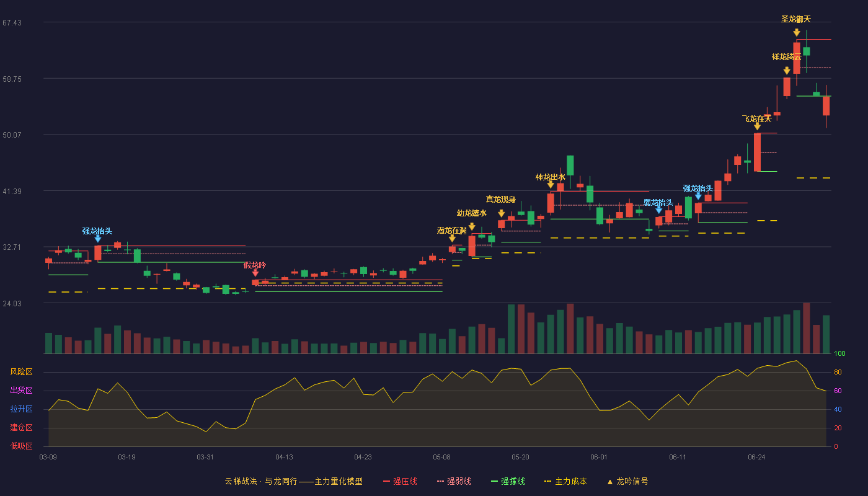Toggle the 强撑线 legend entry
The width and height of the screenshot is (868, 496).
(x=508, y=481)
